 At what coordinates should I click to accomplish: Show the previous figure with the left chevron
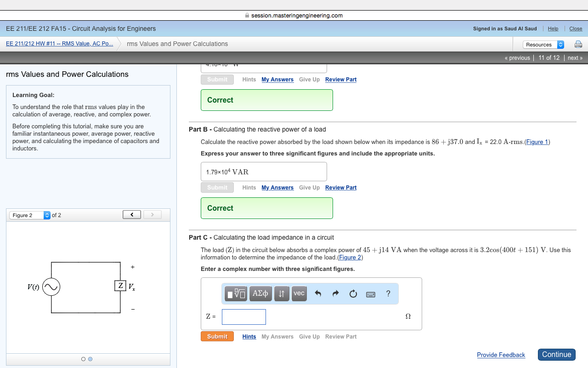pyautogui.click(x=131, y=214)
